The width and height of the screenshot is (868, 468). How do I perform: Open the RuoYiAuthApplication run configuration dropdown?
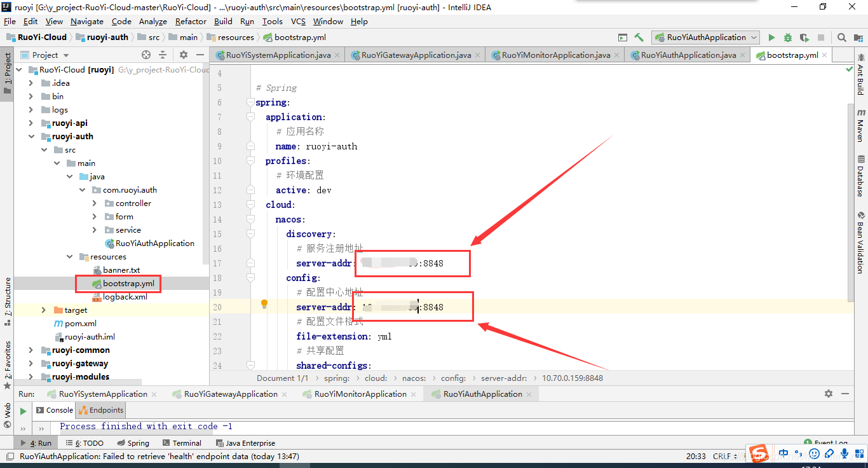coord(705,38)
